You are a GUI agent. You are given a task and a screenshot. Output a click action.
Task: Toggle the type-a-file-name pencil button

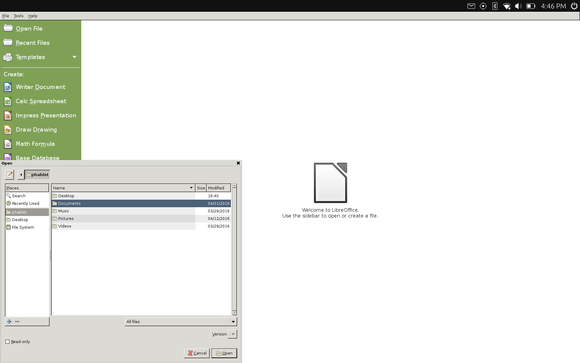[x=9, y=174]
